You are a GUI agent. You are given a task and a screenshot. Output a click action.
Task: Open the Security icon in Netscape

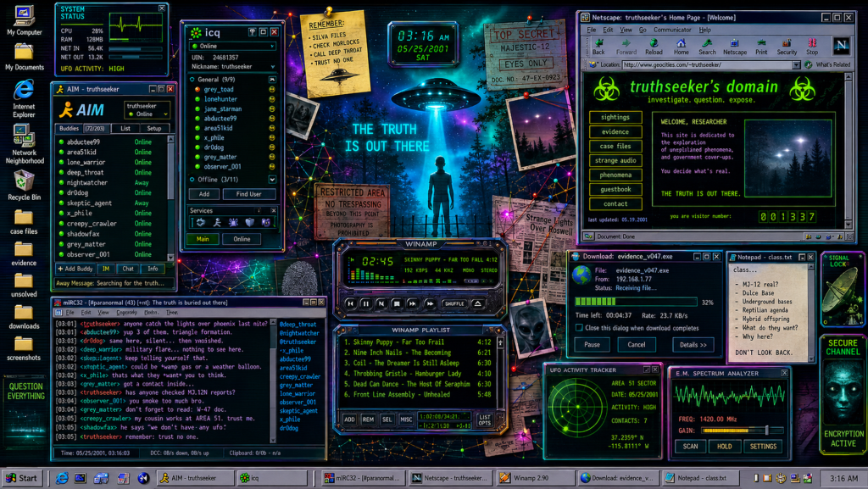(787, 47)
